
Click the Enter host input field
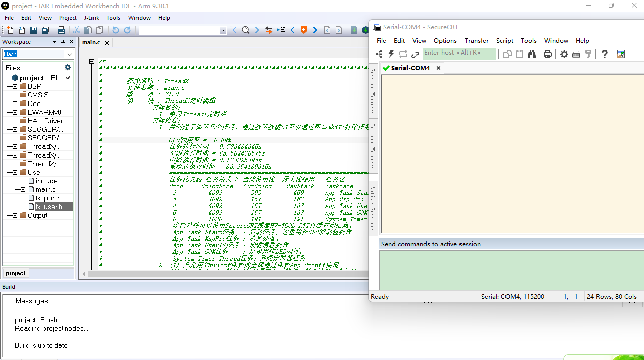(x=459, y=54)
